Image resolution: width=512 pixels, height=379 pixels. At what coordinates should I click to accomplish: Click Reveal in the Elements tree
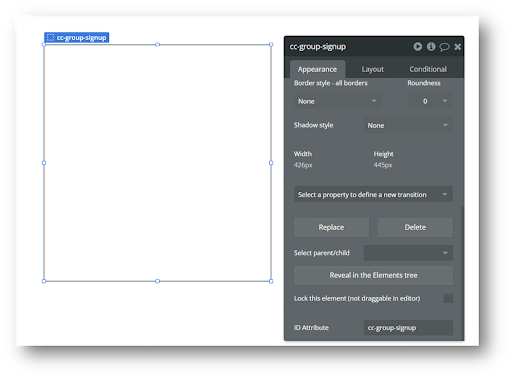[x=373, y=275]
